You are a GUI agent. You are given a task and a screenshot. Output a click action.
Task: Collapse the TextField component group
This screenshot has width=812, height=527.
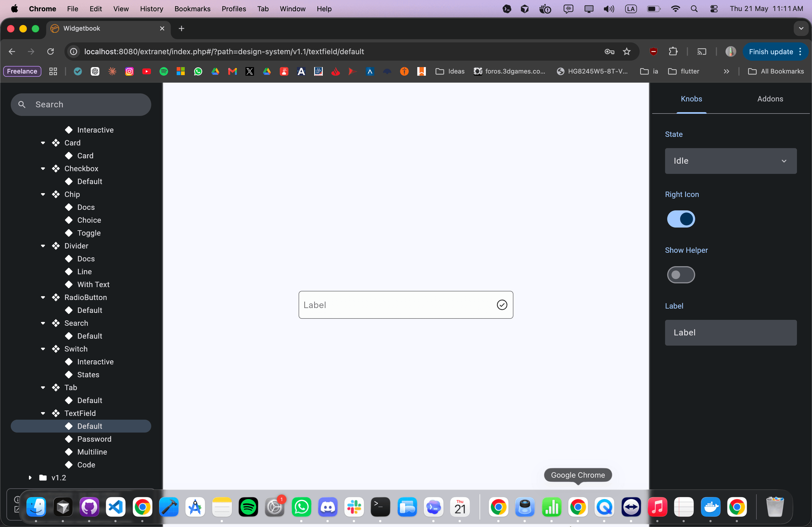coord(43,413)
